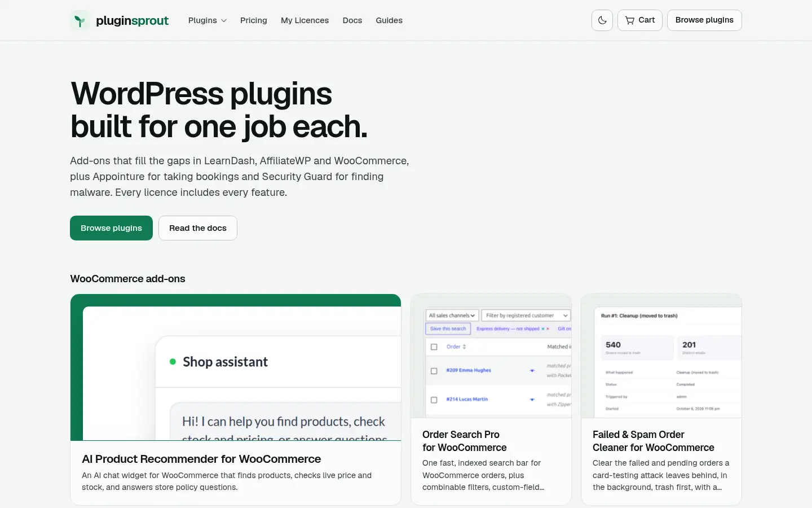812x508 pixels.
Task: Click the Read the docs button
Action: point(198,228)
